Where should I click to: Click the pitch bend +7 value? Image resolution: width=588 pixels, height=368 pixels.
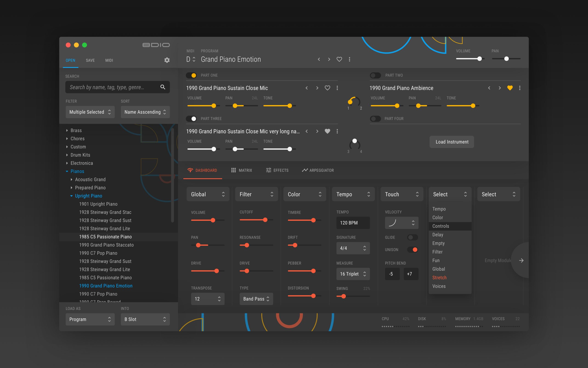click(411, 274)
